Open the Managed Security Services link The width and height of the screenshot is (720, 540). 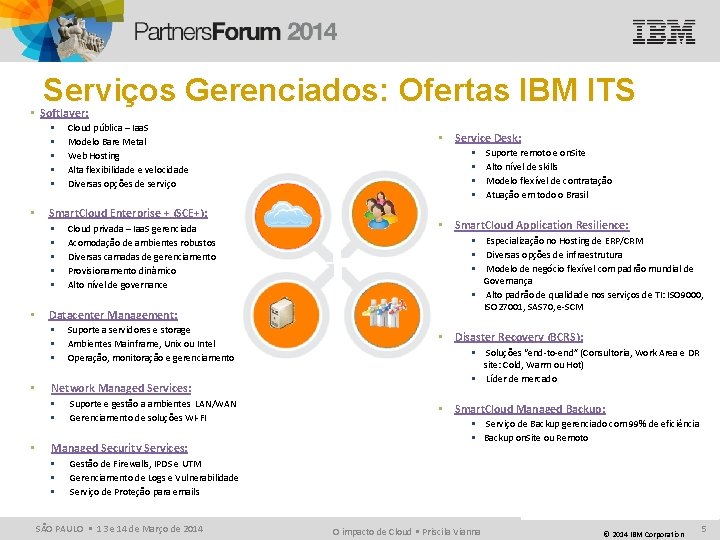(119, 448)
